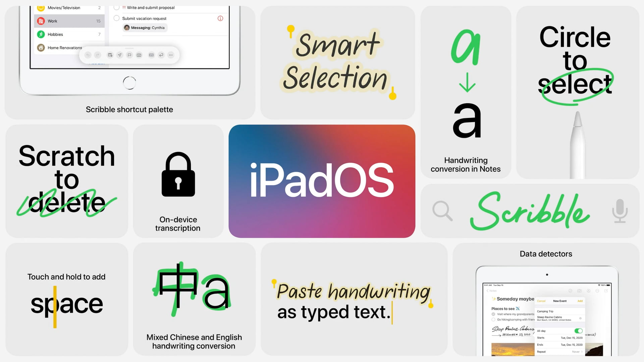The width and height of the screenshot is (644, 362).
Task: Toggle the Write and submit proposal checkbox
Action: [117, 8]
